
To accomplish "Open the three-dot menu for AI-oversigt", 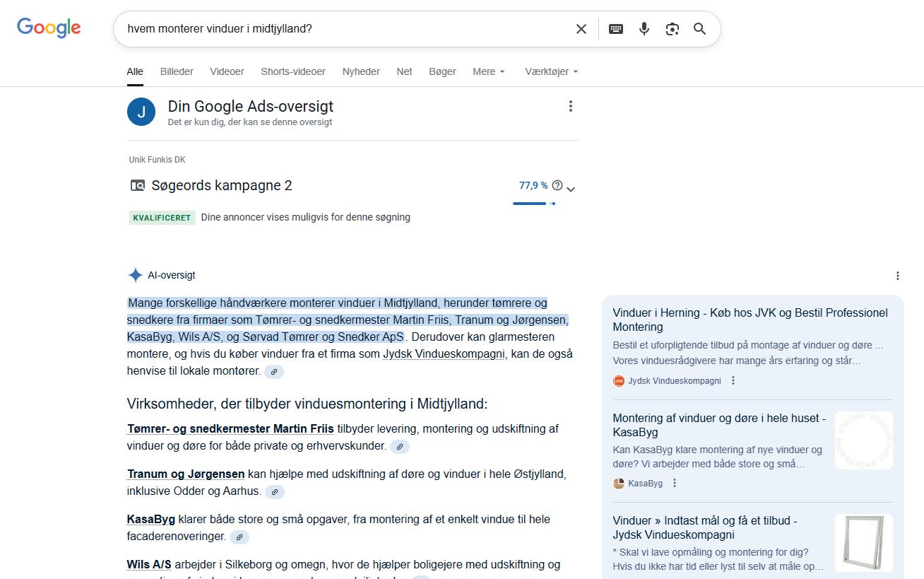I will pos(898,276).
